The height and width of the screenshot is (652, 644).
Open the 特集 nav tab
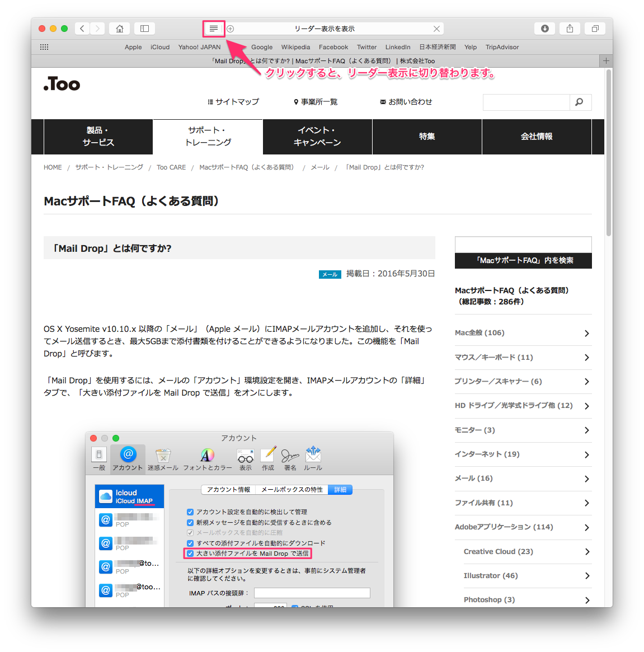[x=427, y=137]
